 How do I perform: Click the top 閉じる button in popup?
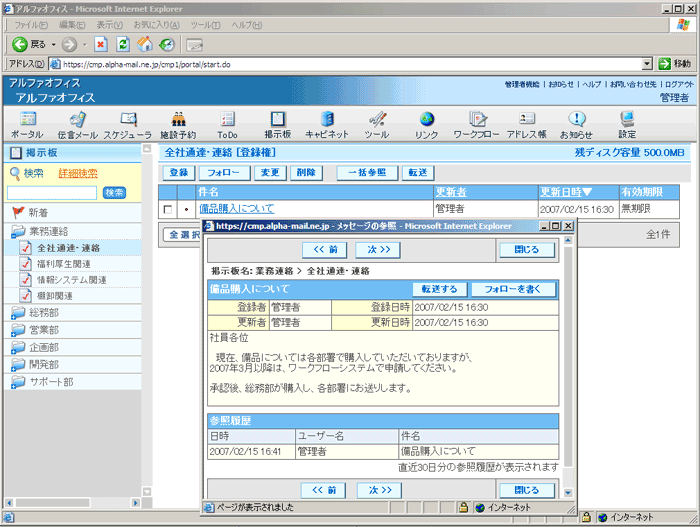click(x=527, y=250)
